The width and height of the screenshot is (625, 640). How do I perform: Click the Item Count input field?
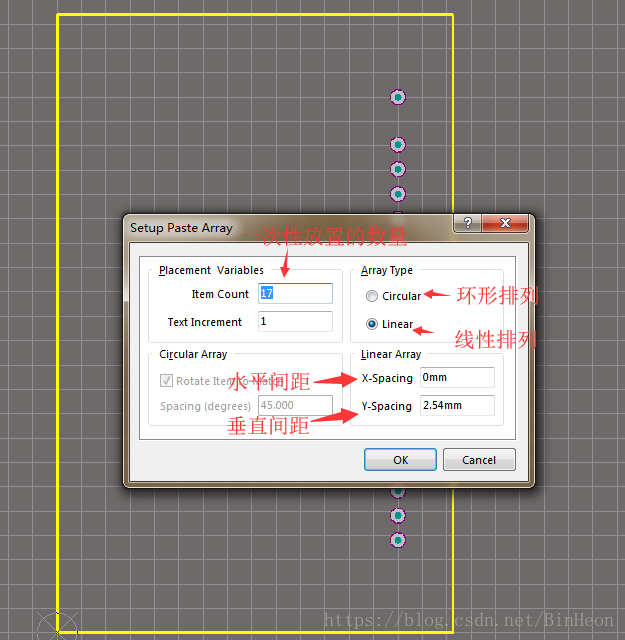pos(295,293)
